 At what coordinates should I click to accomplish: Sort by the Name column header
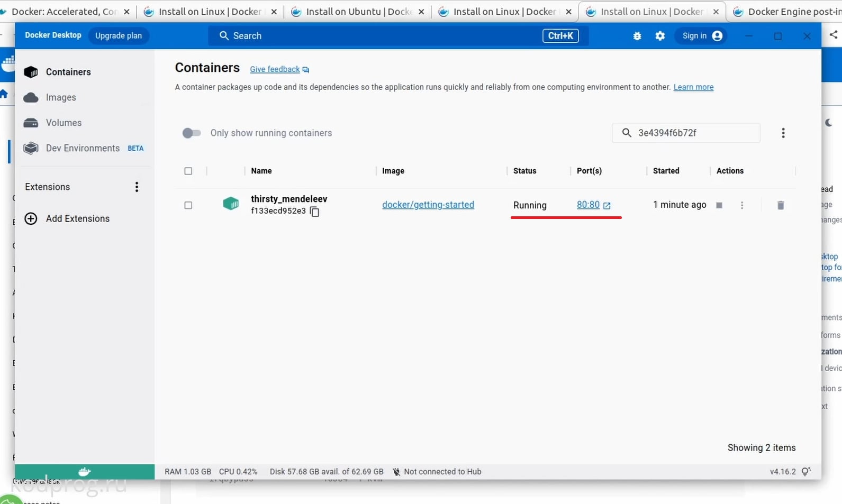[x=261, y=171]
